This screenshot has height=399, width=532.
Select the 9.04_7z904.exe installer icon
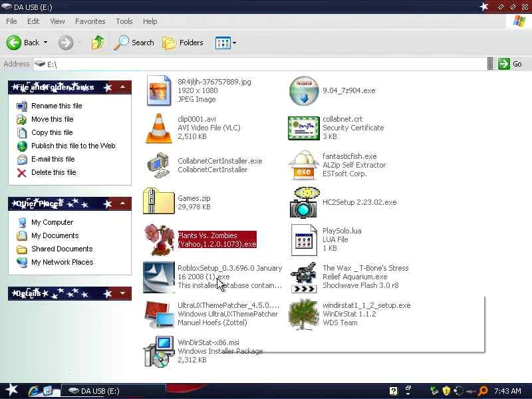(304, 90)
